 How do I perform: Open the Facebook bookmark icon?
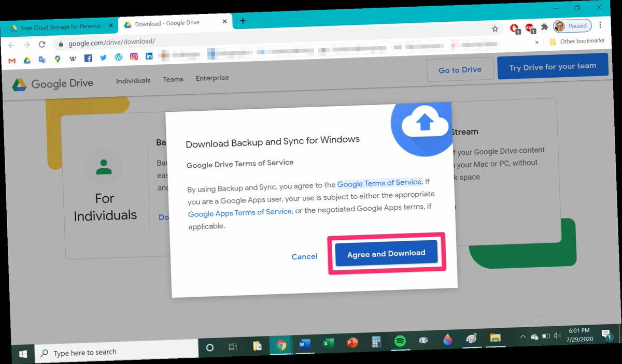point(88,58)
